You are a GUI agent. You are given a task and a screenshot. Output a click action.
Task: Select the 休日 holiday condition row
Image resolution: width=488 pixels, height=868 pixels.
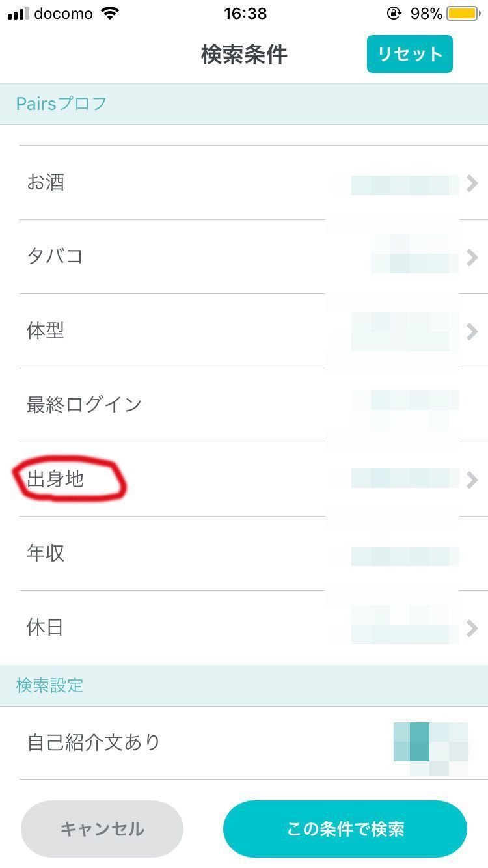coord(244,628)
